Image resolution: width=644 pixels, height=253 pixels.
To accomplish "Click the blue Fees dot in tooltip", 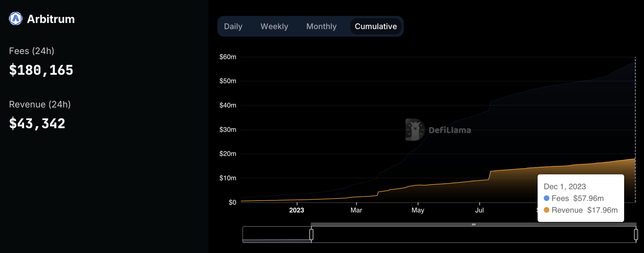I will [546, 198].
